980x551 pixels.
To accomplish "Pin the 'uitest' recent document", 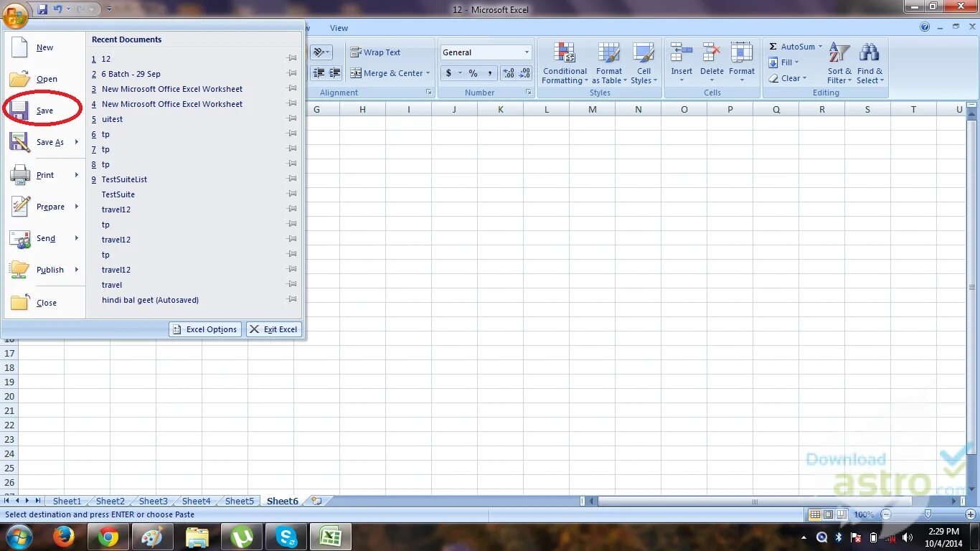I will (x=292, y=119).
